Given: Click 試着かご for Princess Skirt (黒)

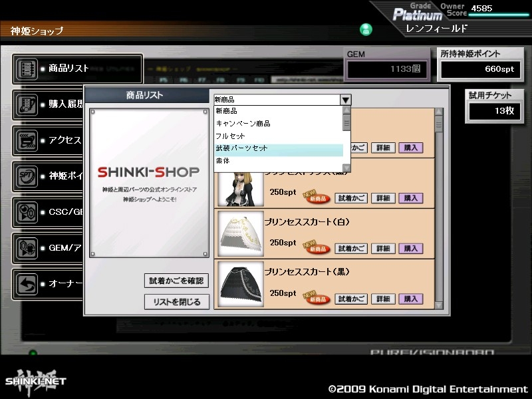Looking at the screenshot, I should [x=351, y=299].
